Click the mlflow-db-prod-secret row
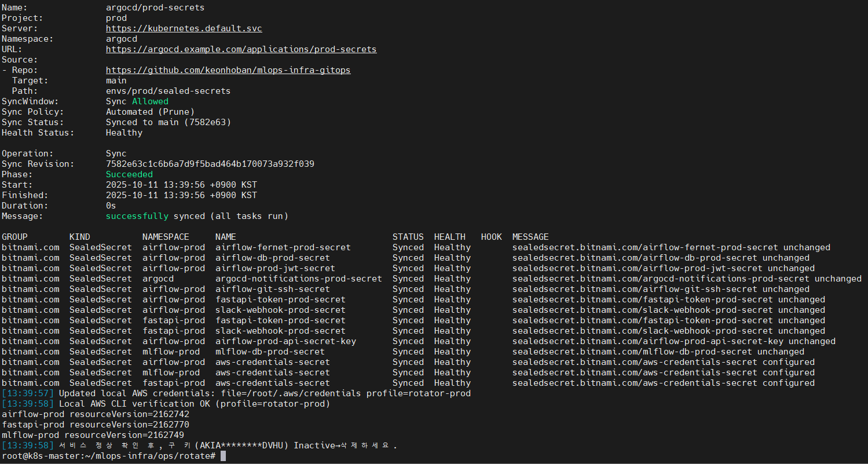The image size is (868, 464). [269, 351]
